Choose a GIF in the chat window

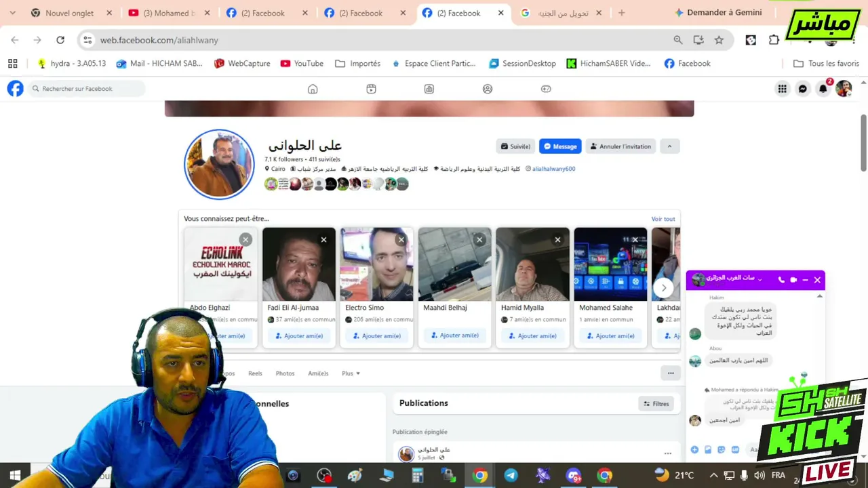pyautogui.click(x=735, y=449)
